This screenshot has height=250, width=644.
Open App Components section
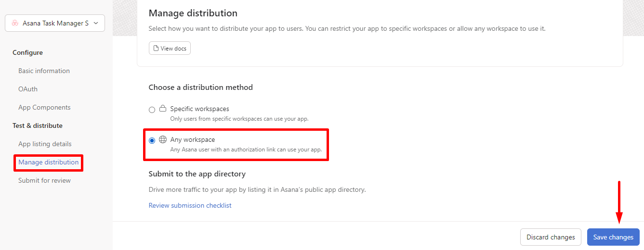tap(44, 107)
